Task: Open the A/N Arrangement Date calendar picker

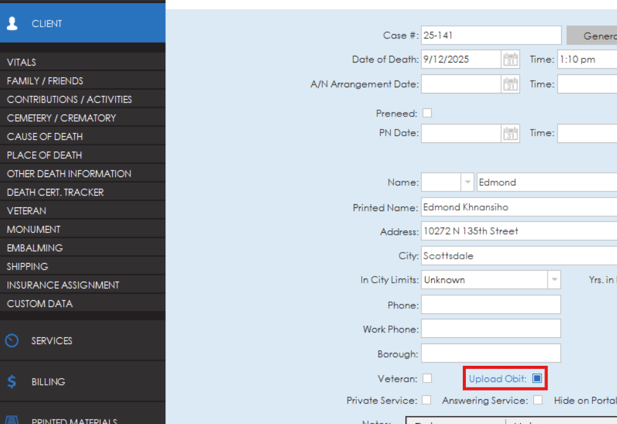Action: point(510,85)
